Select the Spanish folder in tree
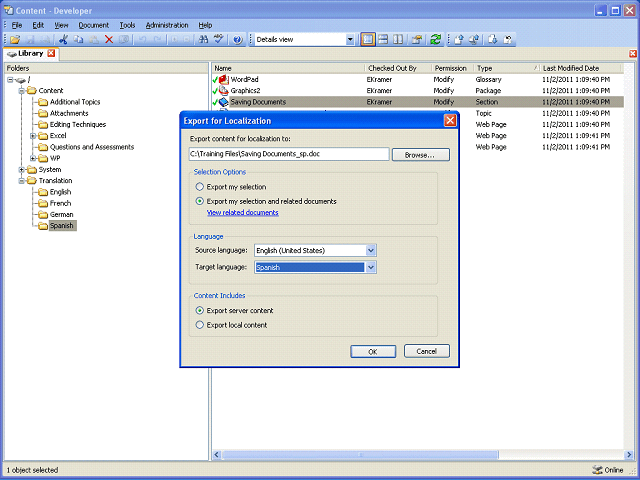640x480 pixels. 62,226
